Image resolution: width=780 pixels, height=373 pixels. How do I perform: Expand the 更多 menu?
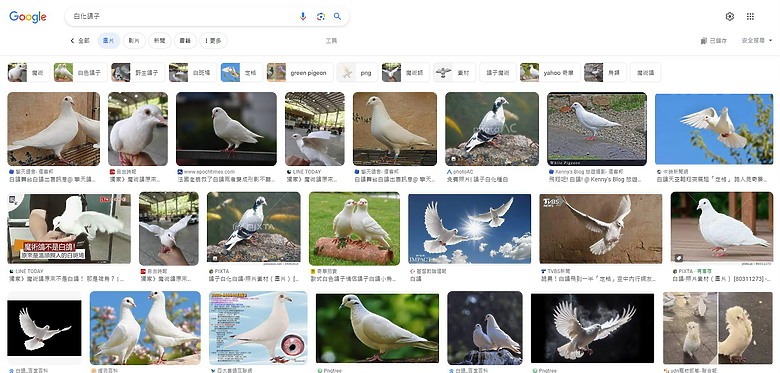tap(213, 41)
